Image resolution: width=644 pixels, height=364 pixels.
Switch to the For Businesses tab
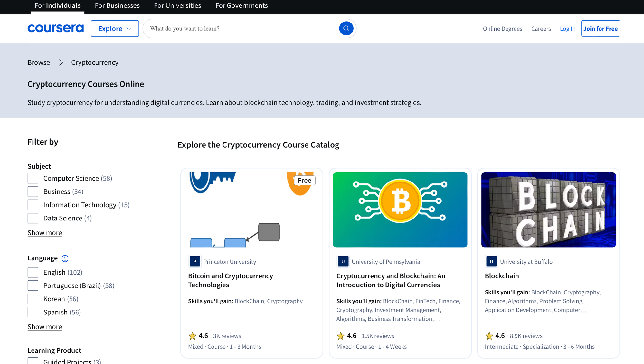point(117,5)
